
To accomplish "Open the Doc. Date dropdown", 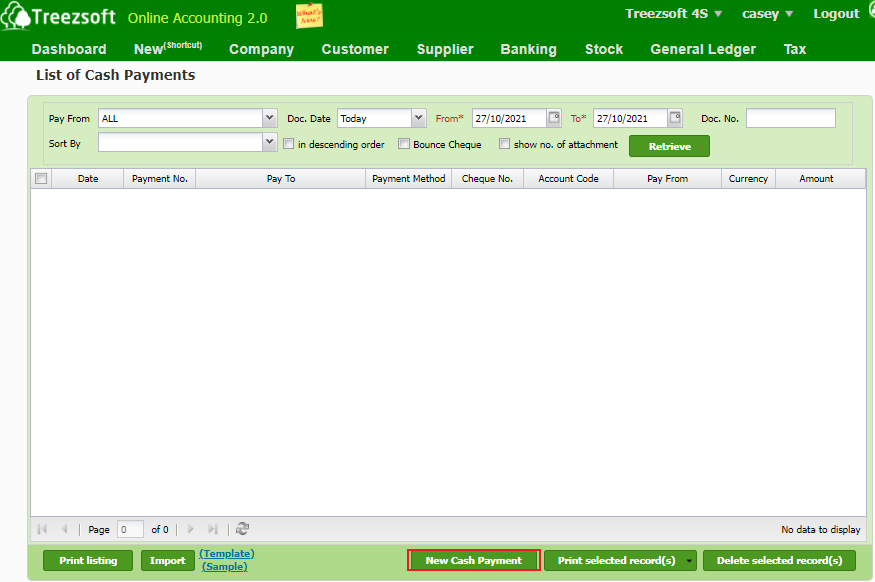I will coord(419,118).
